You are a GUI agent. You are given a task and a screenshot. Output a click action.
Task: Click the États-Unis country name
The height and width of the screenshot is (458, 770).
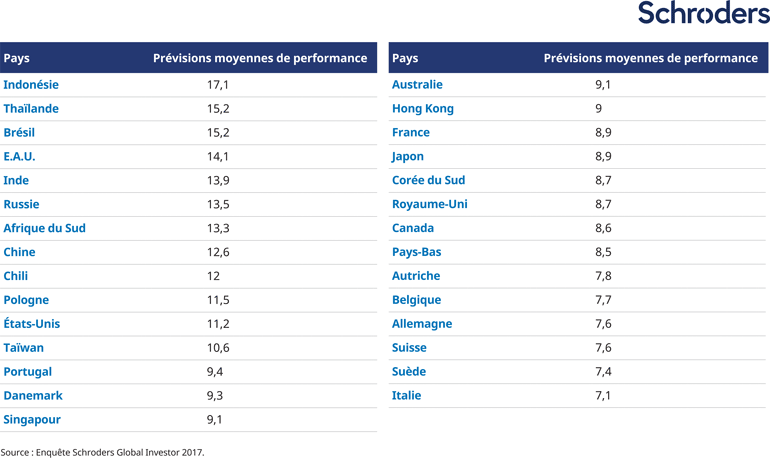coord(32,324)
